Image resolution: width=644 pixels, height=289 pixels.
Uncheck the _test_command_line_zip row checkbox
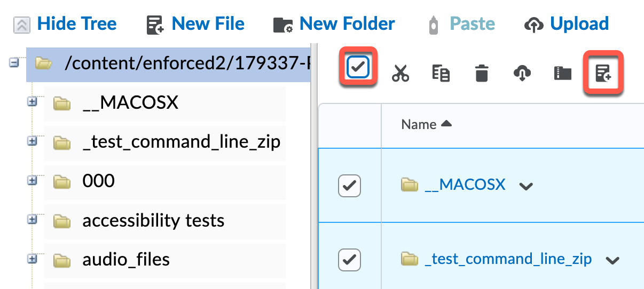click(x=350, y=260)
